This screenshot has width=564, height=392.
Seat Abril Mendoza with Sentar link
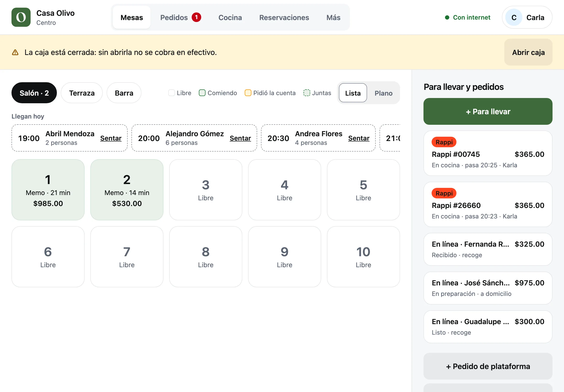pyautogui.click(x=111, y=138)
